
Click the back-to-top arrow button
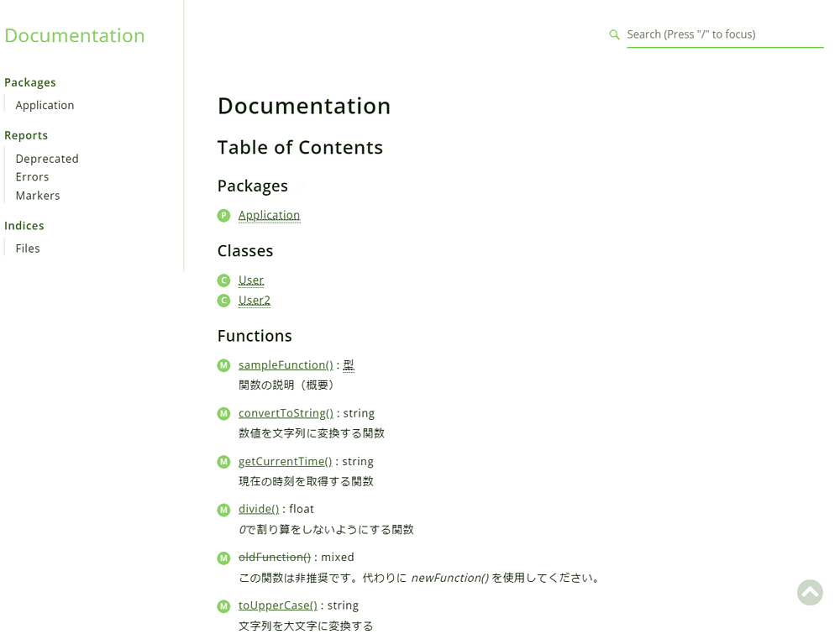[x=810, y=592]
